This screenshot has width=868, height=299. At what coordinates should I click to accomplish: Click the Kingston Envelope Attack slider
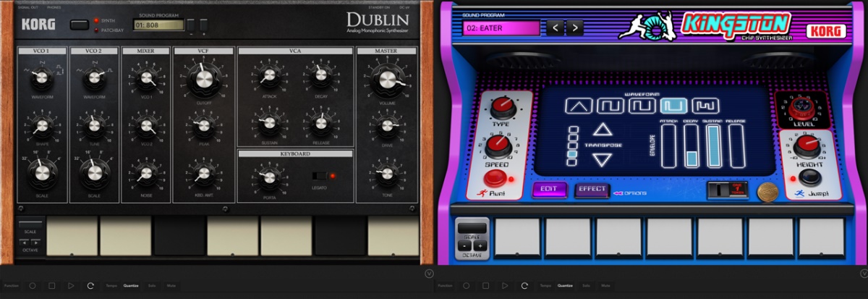(x=670, y=146)
